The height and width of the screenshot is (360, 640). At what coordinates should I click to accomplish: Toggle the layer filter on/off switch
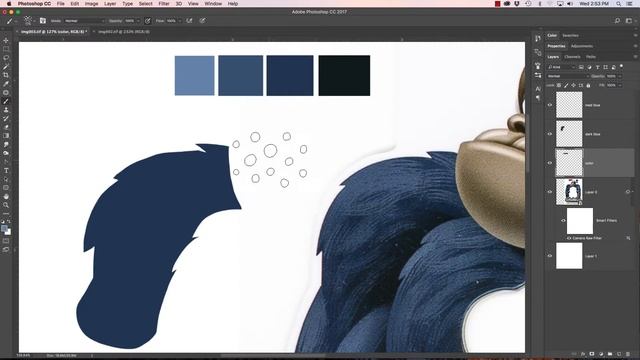click(621, 66)
